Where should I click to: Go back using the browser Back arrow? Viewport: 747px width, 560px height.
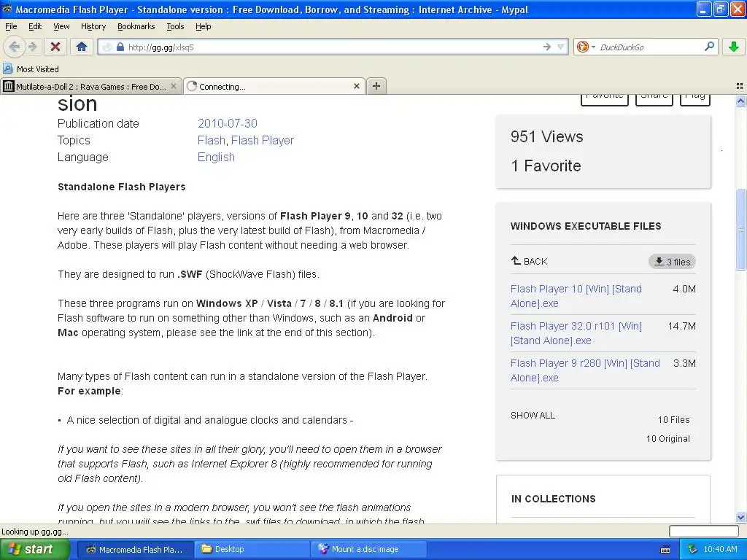[15, 47]
